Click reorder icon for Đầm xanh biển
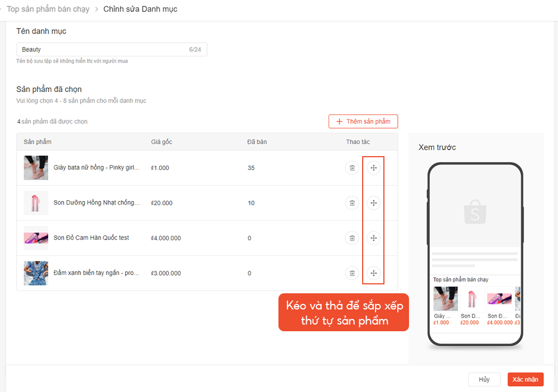Viewport: 558px width, 392px height. (x=373, y=273)
